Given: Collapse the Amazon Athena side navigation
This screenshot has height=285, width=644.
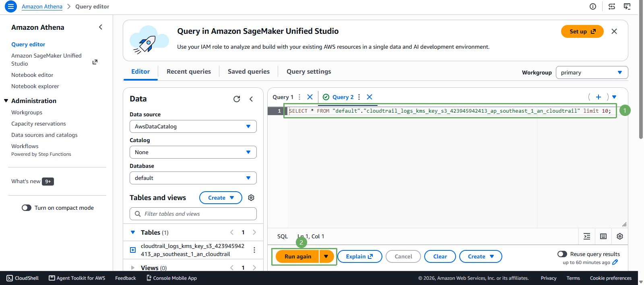Looking at the screenshot, I should coord(101,27).
